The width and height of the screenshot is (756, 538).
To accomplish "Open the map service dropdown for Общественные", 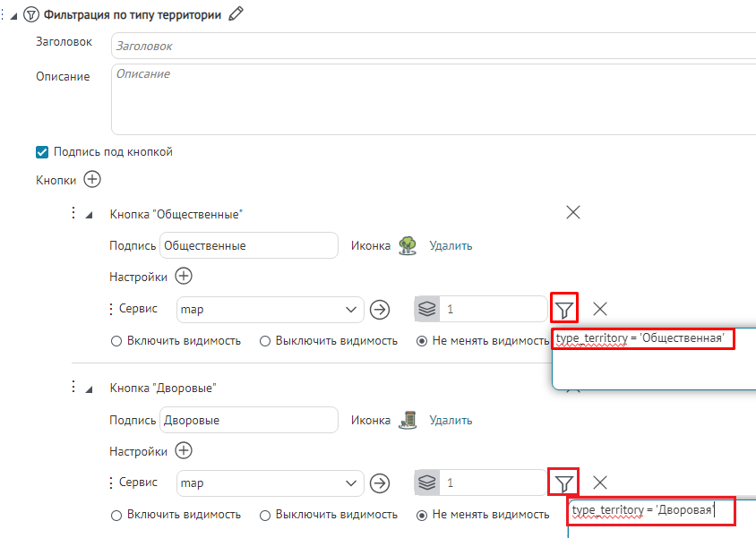I will click(350, 310).
